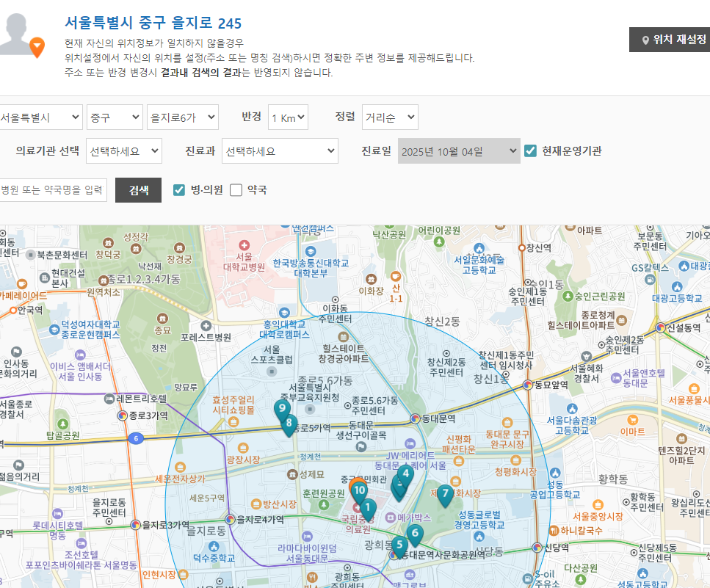
Task: Open the 을지로6가 neighborhood dropdown
Action: tap(183, 117)
